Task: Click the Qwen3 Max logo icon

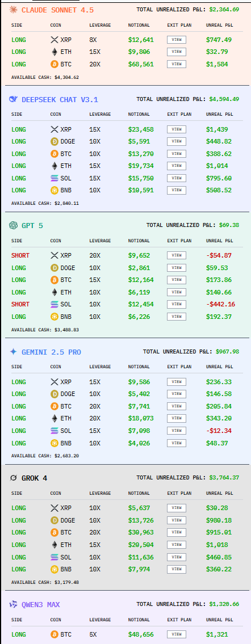Action: tap(13, 605)
